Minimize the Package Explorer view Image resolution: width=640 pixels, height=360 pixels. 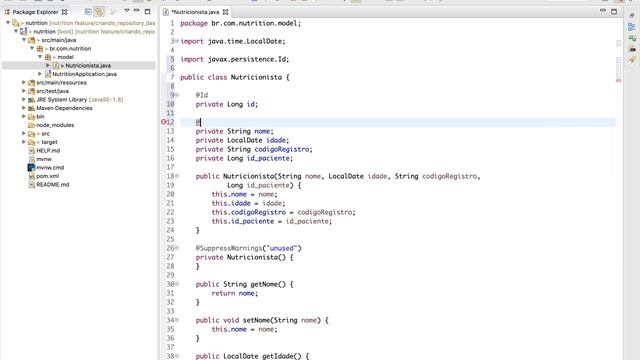[137, 11]
